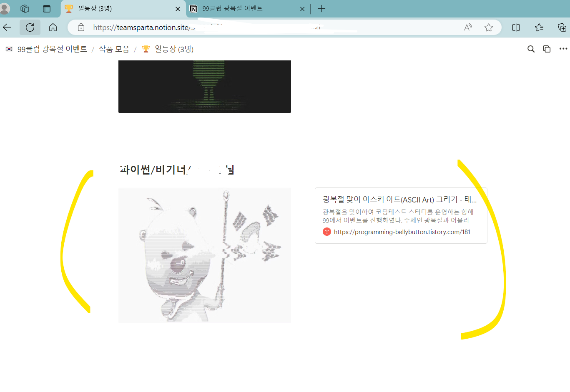Click the red tistory favicon in bookmark
The width and height of the screenshot is (570, 392).
[x=327, y=232]
